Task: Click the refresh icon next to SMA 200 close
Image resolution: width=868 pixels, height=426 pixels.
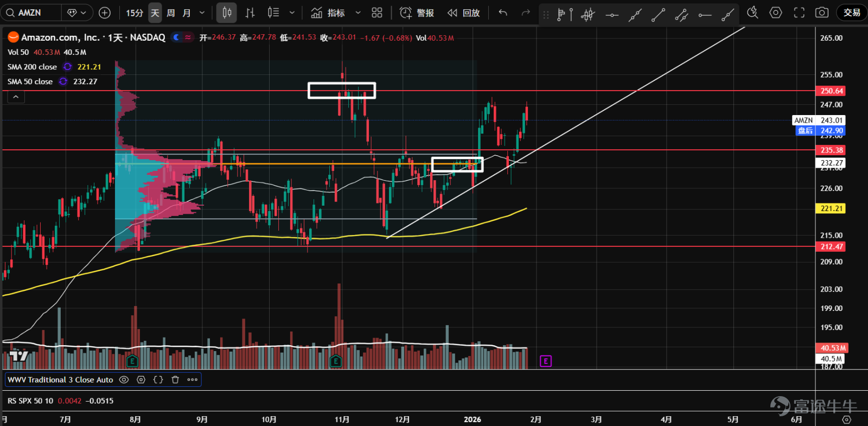Action: 67,67
